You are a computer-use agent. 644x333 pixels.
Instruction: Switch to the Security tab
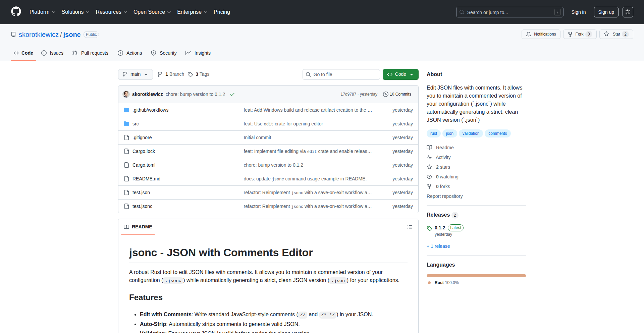(x=164, y=53)
